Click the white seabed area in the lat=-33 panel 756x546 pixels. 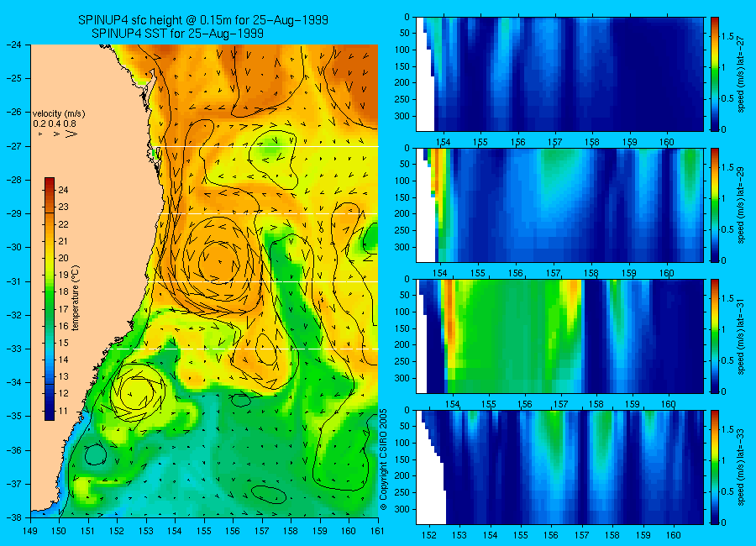click(x=431, y=492)
